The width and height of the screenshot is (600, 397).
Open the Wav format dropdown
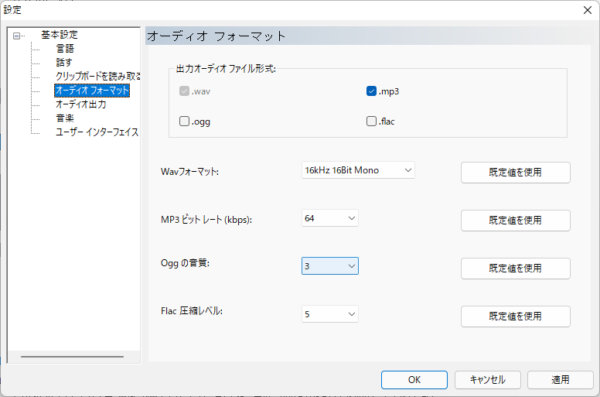(358, 170)
